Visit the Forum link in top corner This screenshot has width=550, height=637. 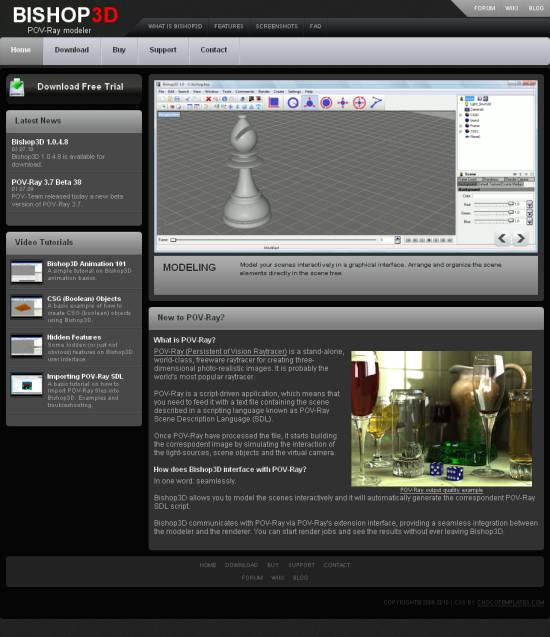click(484, 8)
